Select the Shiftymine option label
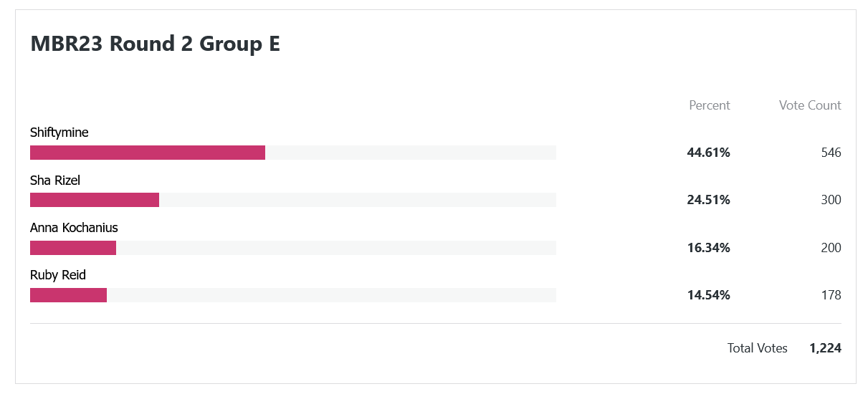868x394 pixels. tap(59, 133)
